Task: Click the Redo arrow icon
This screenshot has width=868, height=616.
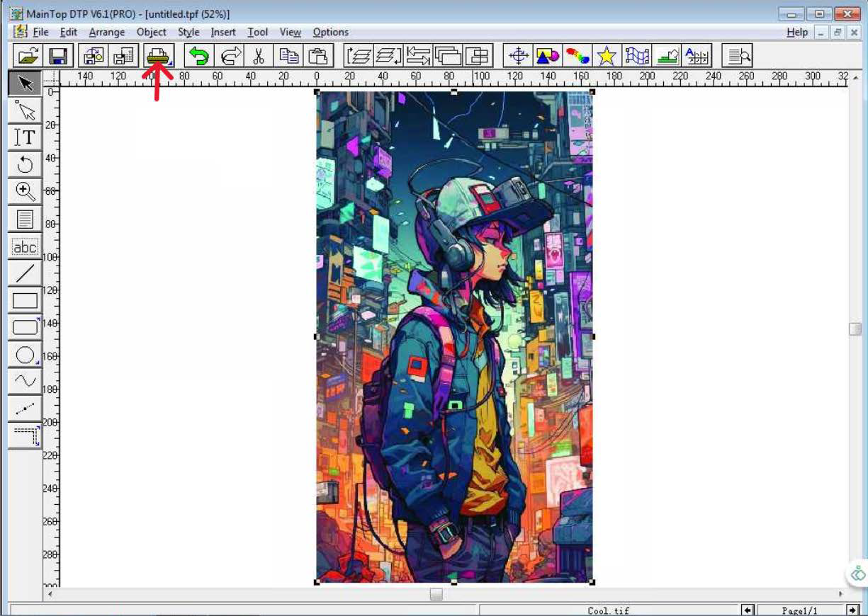Action: [229, 55]
